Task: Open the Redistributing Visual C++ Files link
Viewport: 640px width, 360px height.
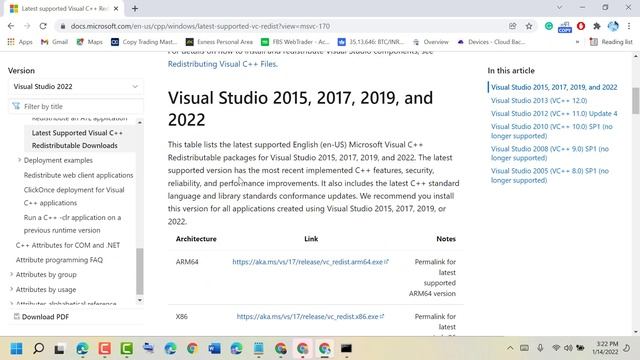Action: click(222, 64)
